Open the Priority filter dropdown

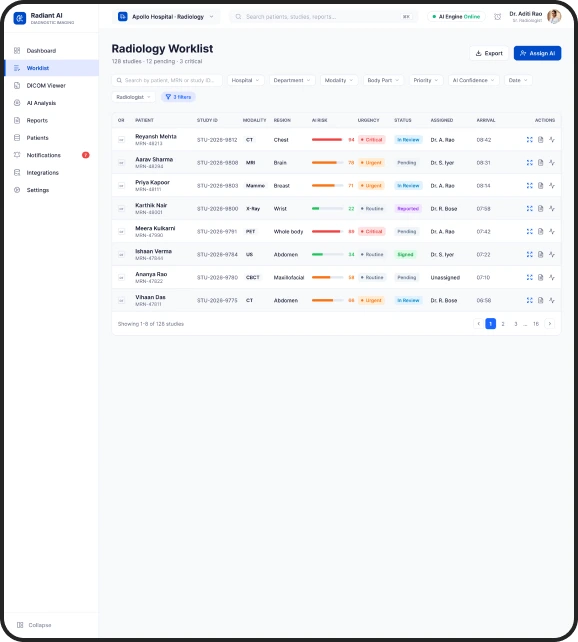[426, 80]
